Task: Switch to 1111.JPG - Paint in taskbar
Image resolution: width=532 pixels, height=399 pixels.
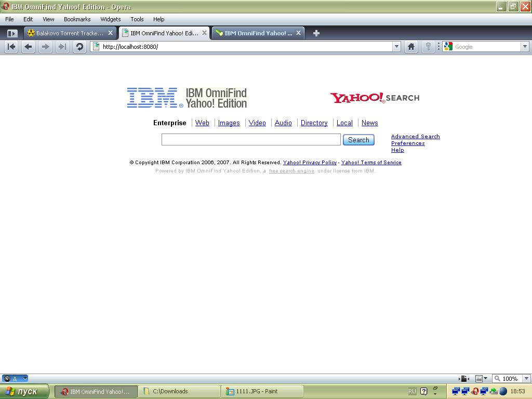Action: (x=263, y=391)
